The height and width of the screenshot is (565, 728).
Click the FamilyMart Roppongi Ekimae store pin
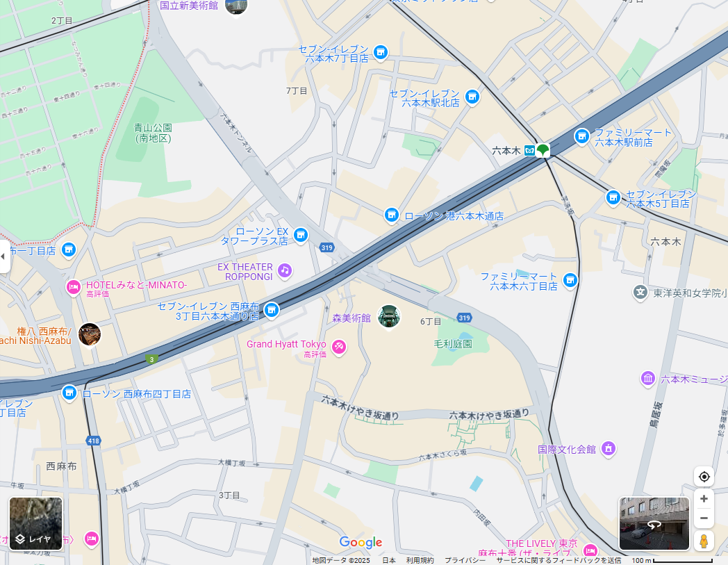pyautogui.click(x=581, y=137)
